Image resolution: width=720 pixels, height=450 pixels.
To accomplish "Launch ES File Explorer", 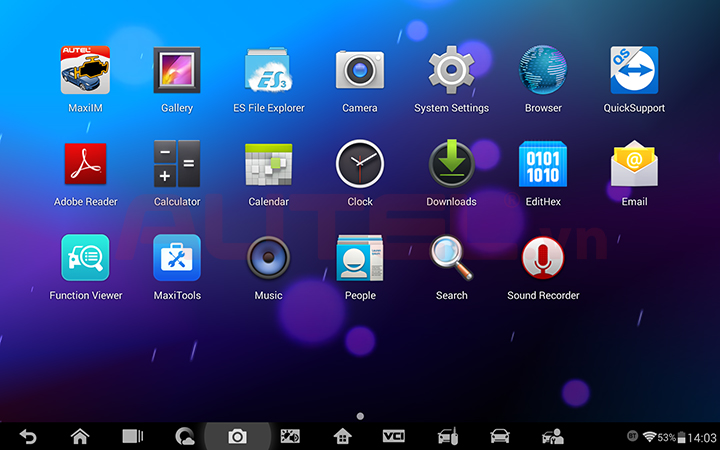I will tap(269, 70).
